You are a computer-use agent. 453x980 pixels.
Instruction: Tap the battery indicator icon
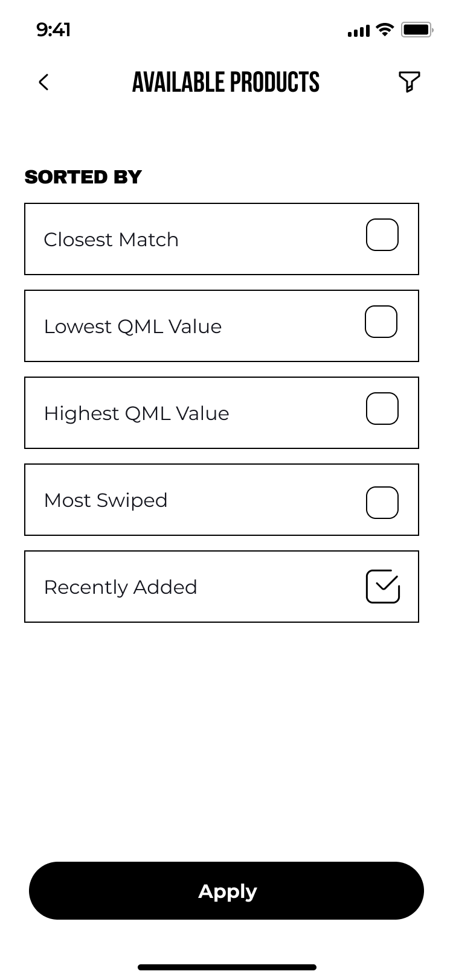pos(417,29)
